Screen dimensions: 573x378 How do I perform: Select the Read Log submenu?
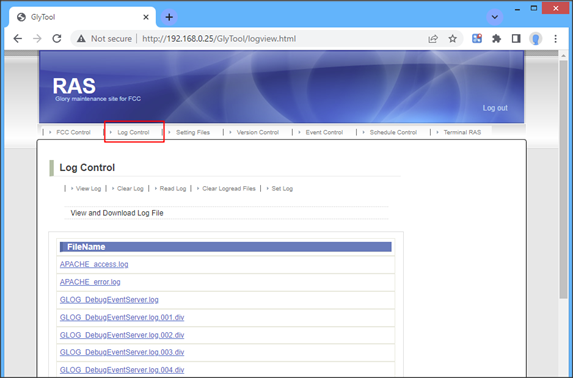173,189
